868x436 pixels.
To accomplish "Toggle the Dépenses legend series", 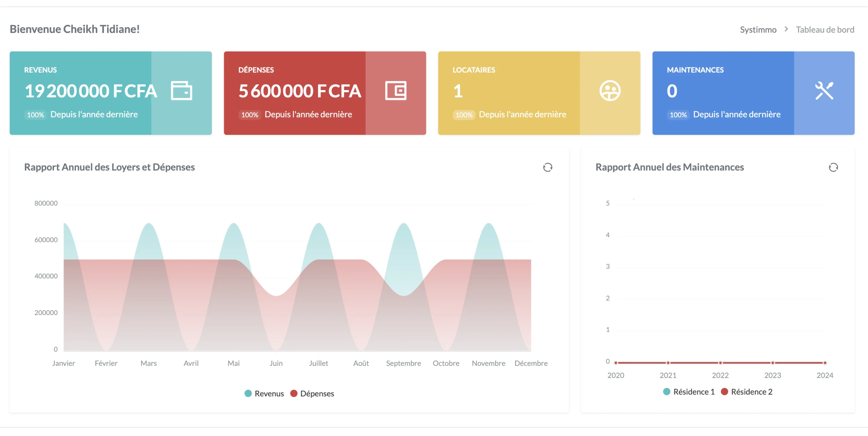I will (x=312, y=393).
